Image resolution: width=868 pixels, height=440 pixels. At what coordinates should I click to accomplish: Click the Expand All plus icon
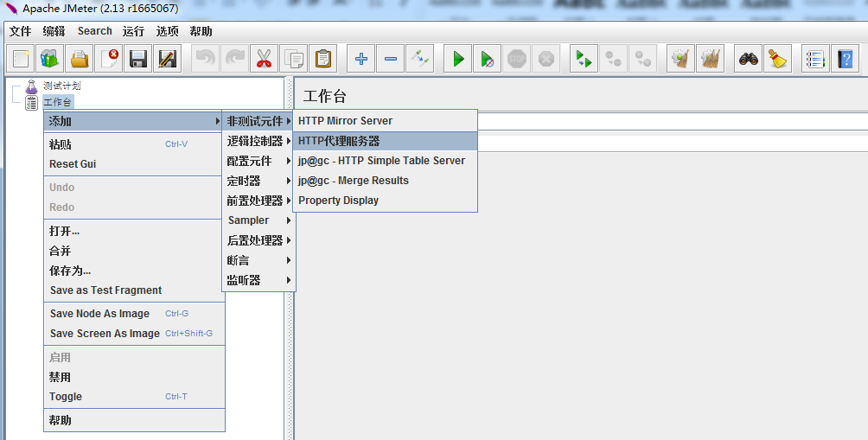pyautogui.click(x=361, y=59)
